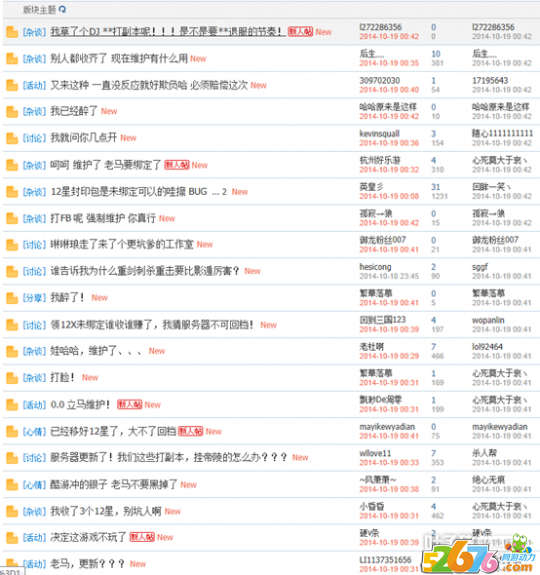Click folder icon of 重剑刺杀重击 thread
Image resolution: width=540 pixels, height=575 pixels.
tap(12, 271)
